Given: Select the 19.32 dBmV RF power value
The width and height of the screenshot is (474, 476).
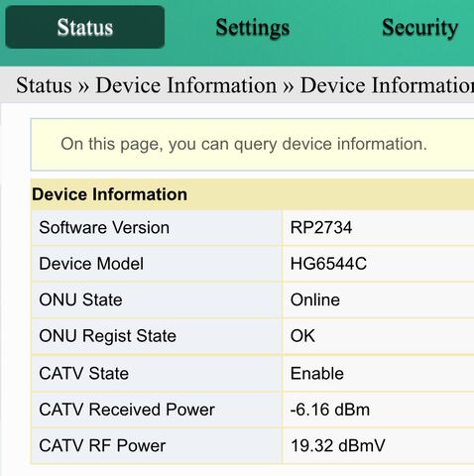Looking at the screenshot, I should click(338, 445).
